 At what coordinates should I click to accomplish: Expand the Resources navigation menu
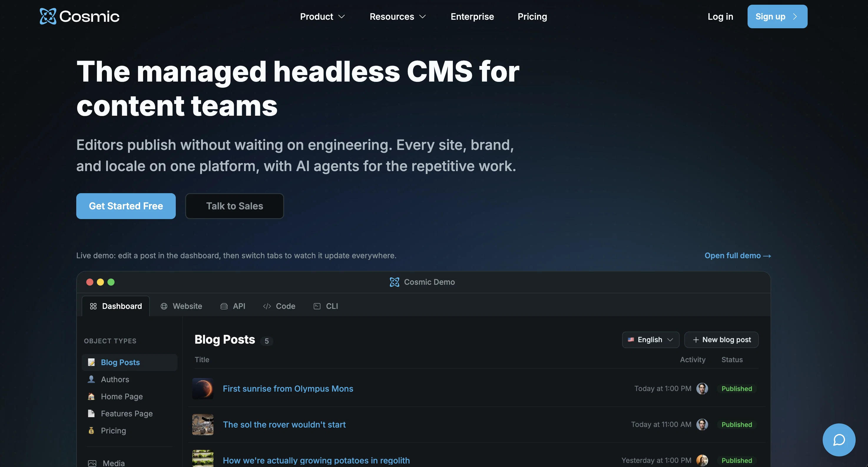(398, 16)
